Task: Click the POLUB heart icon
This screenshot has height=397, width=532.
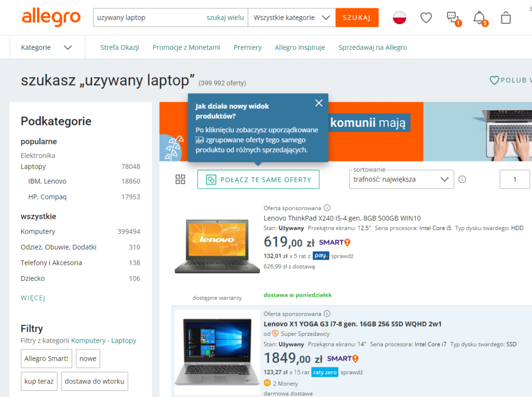Action: (494, 80)
